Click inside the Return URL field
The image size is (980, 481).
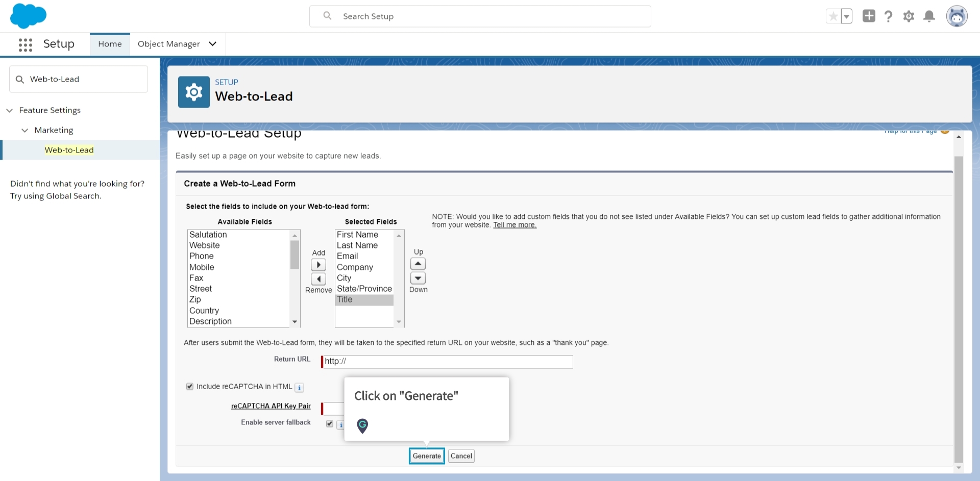[x=447, y=362]
